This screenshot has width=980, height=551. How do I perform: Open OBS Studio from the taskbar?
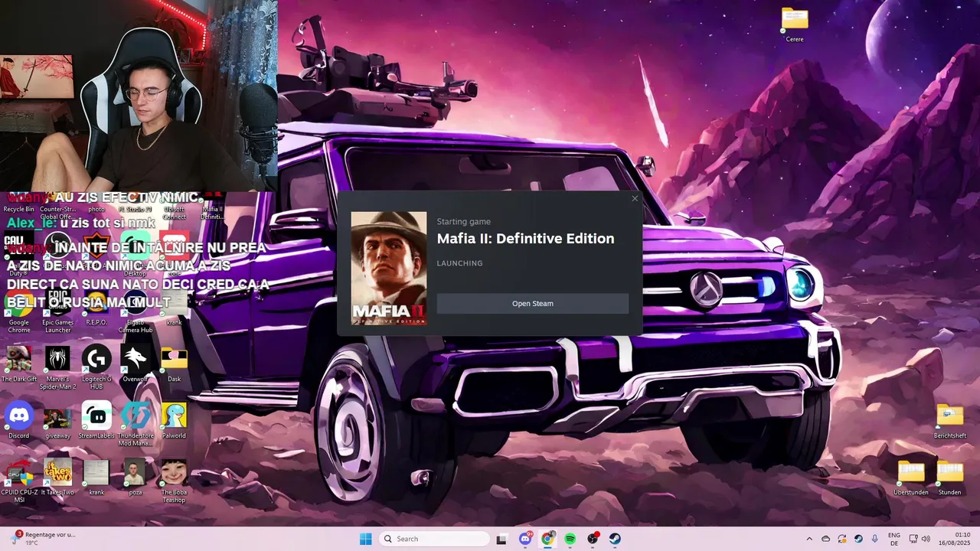(593, 539)
